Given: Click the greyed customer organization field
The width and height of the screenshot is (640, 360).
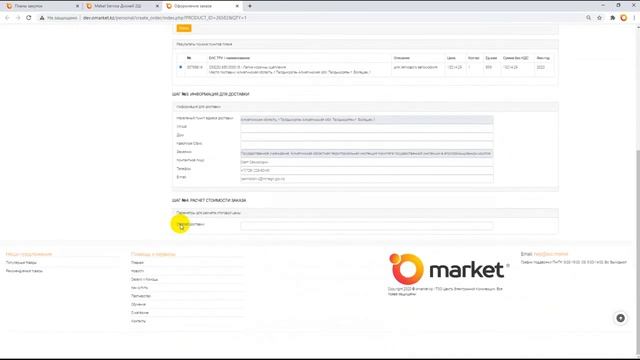Looking at the screenshot, I should tap(367, 153).
